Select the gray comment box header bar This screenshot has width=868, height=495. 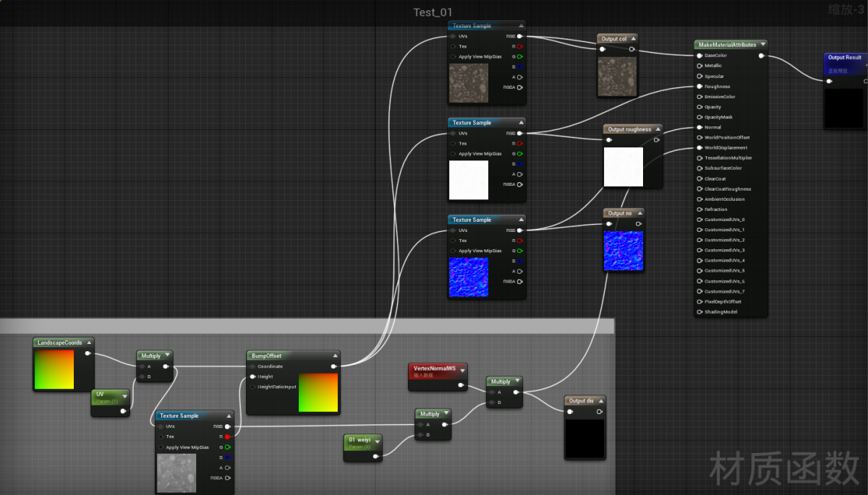click(307, 326)
